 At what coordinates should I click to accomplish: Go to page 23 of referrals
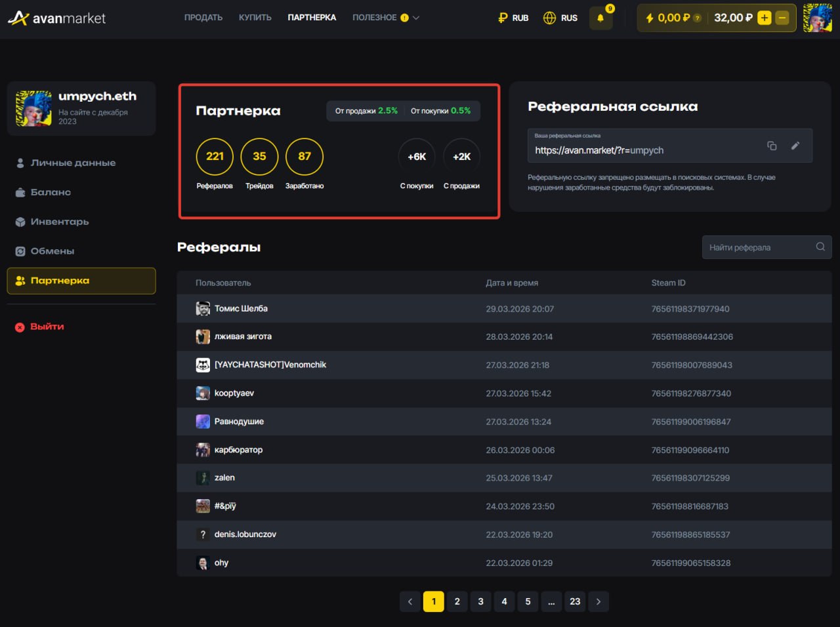[x=575, y=601]
